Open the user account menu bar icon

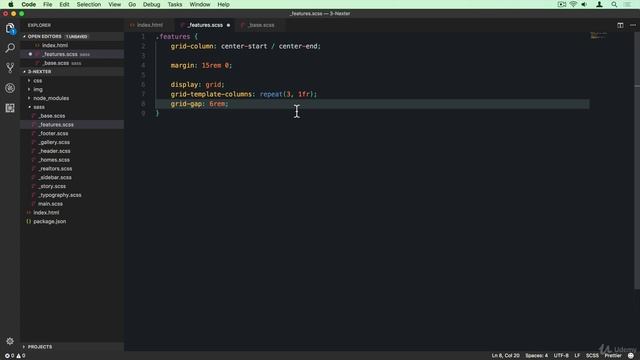click(599, 4)
